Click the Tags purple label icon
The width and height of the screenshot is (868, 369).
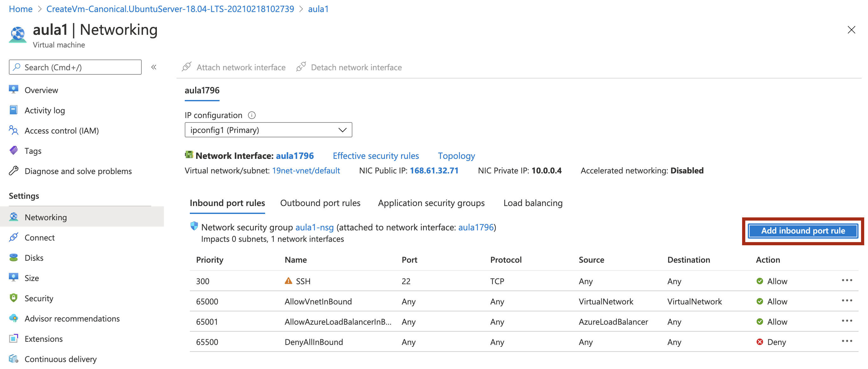(14, 150)
